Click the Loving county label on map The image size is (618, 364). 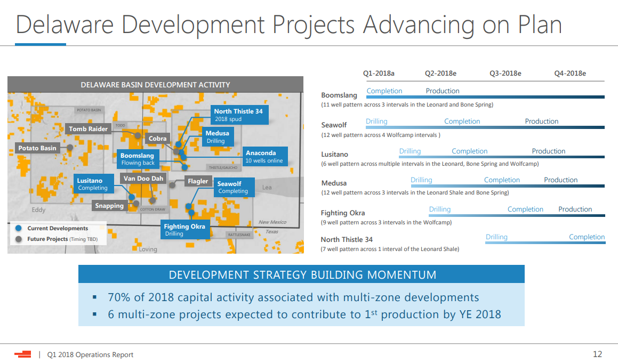[x=148, y=249]
